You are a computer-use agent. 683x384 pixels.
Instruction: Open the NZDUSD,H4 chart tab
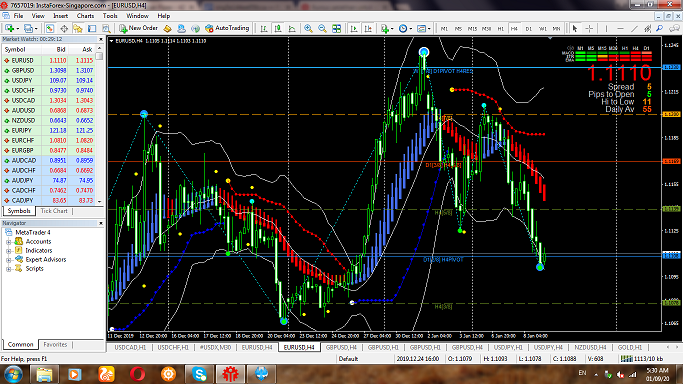[x=590, y=347]
